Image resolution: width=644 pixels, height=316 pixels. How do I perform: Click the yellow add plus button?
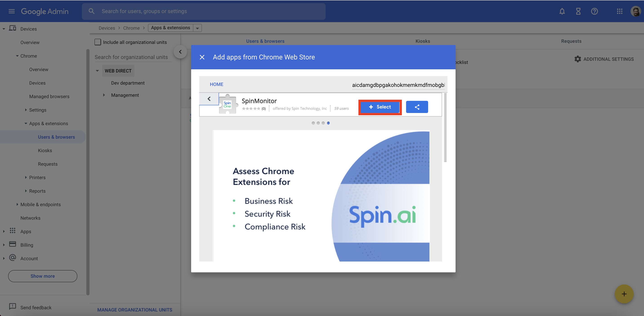pos(624,294)
